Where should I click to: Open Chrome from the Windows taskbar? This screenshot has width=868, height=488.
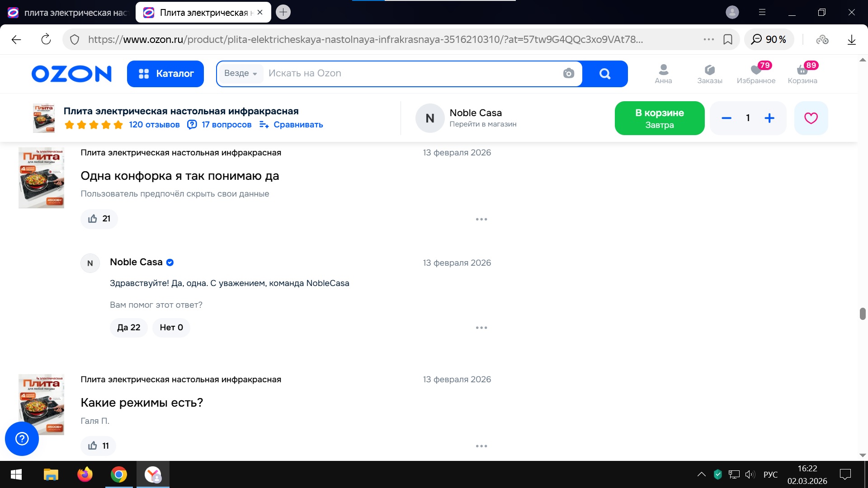click(x=118, y=474)
